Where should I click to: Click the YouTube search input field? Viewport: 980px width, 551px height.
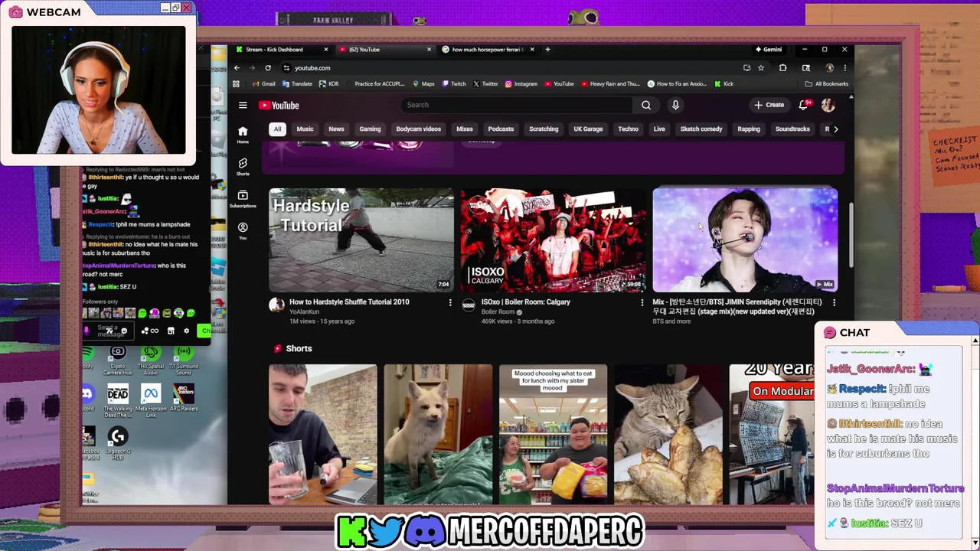[518, 105]
